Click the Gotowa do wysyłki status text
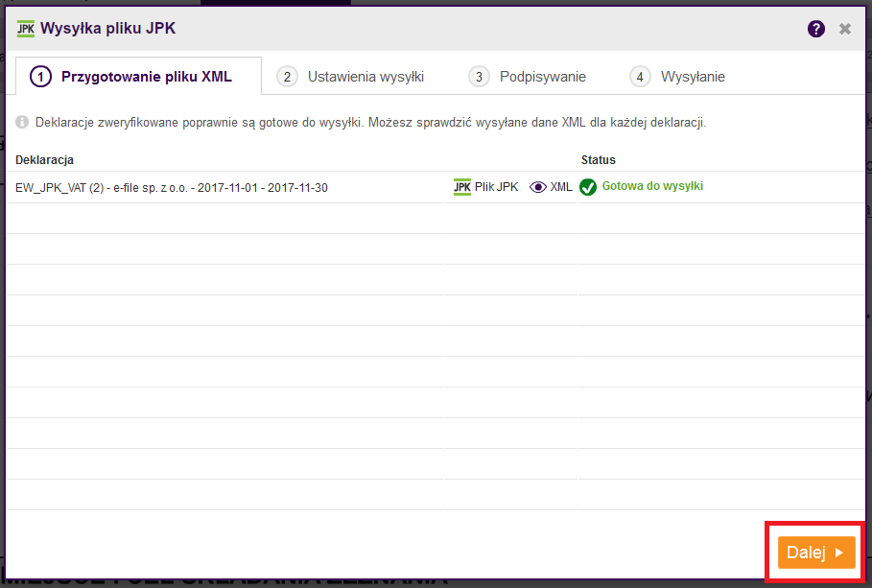 [652, 186]
